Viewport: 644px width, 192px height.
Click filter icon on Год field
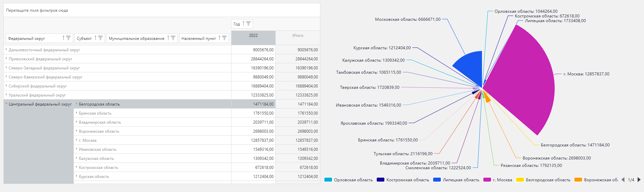click(x=248, y=24)
